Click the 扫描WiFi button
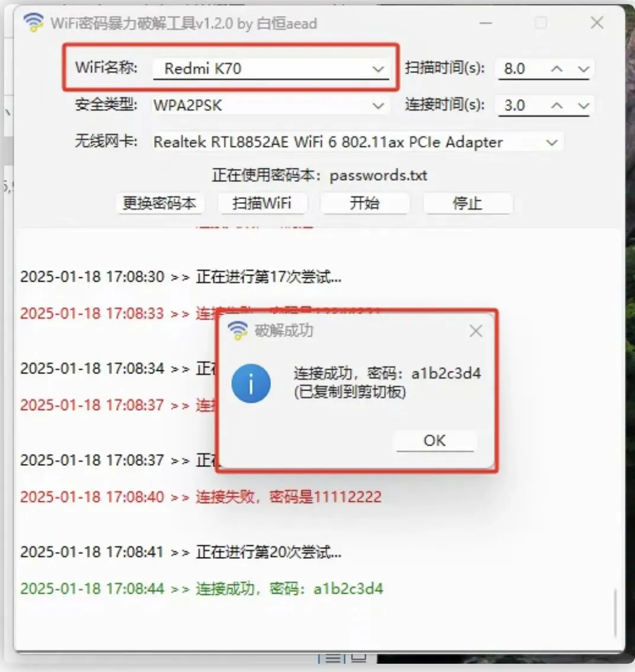The image size is (635, 672). click(262, 203)
